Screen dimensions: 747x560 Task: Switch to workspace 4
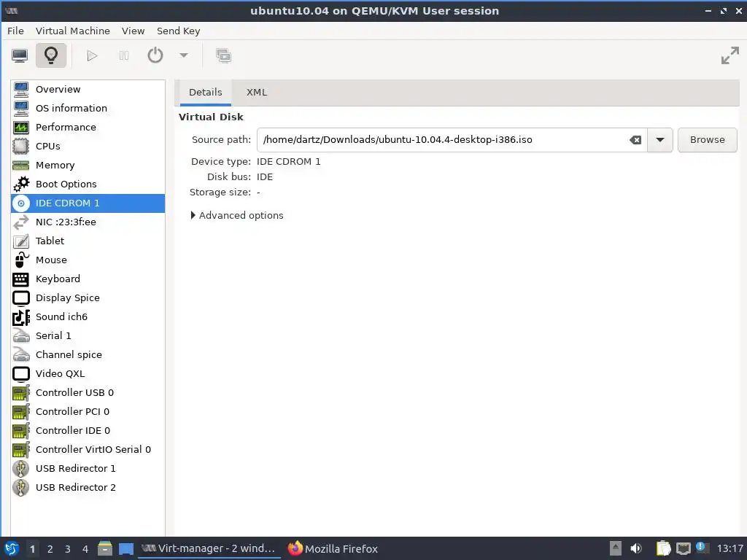click(85, 549)
